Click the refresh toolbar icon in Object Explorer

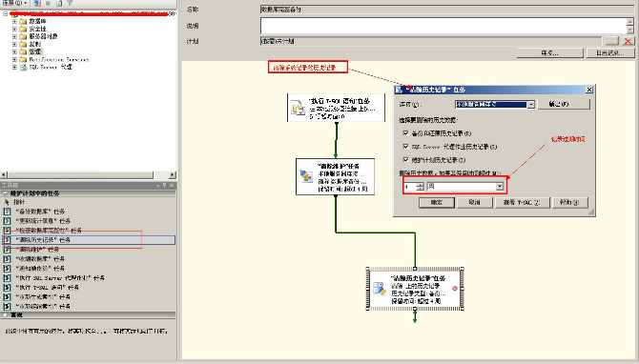pyautogui.click(x=59, y=3)
